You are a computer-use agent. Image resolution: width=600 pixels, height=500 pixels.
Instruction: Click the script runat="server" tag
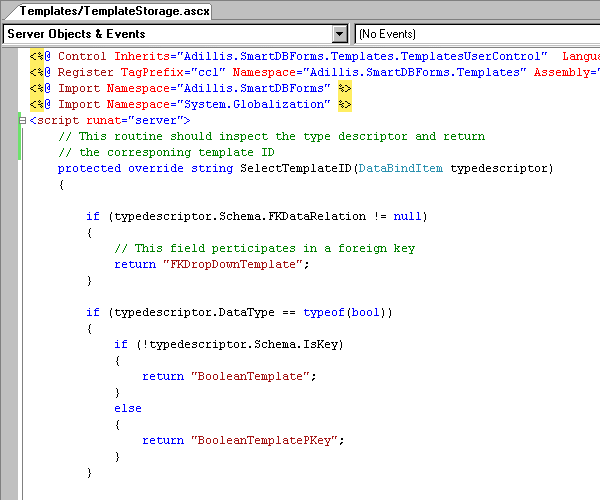pos(110,121)
